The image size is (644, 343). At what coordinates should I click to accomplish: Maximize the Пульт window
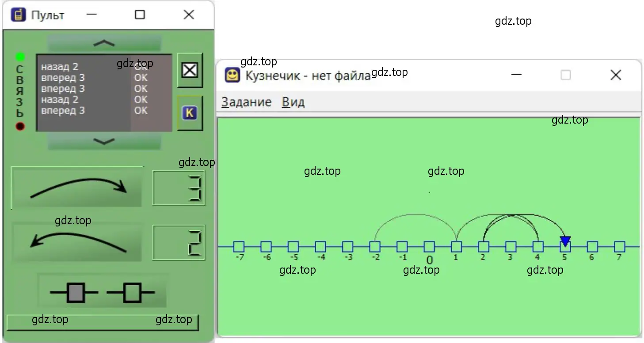point(140,15)
